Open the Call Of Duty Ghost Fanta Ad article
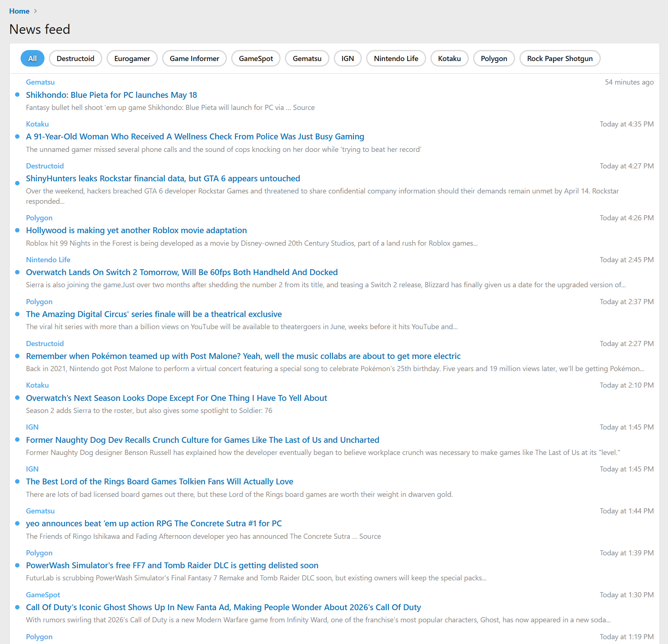The width and height of the screenshot is (668, 644). 223,607
